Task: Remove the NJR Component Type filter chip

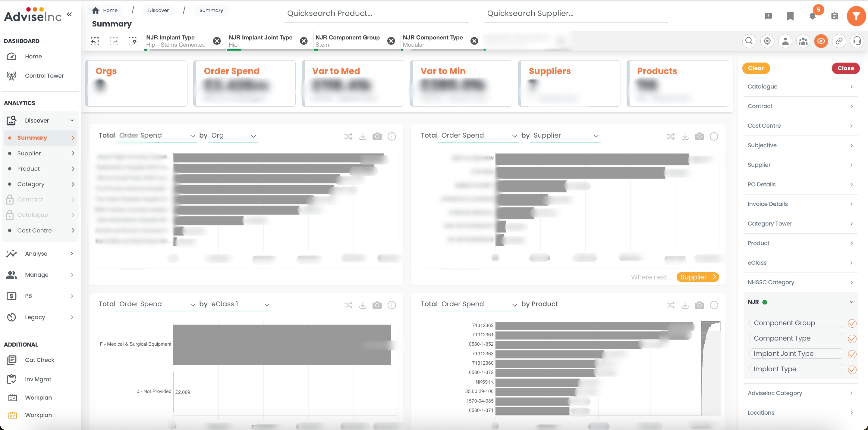Action: tap(474, 41)
